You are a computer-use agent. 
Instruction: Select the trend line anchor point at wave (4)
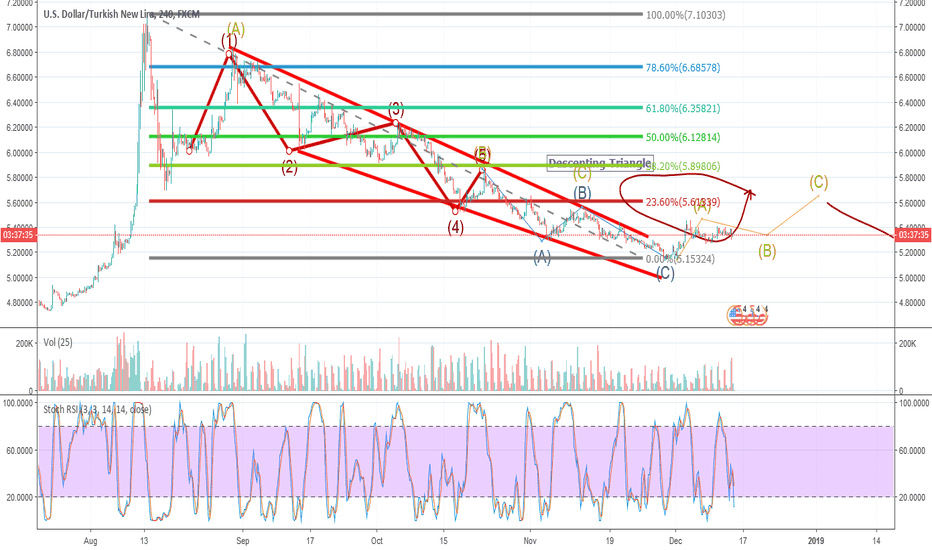tap(455, 210)
